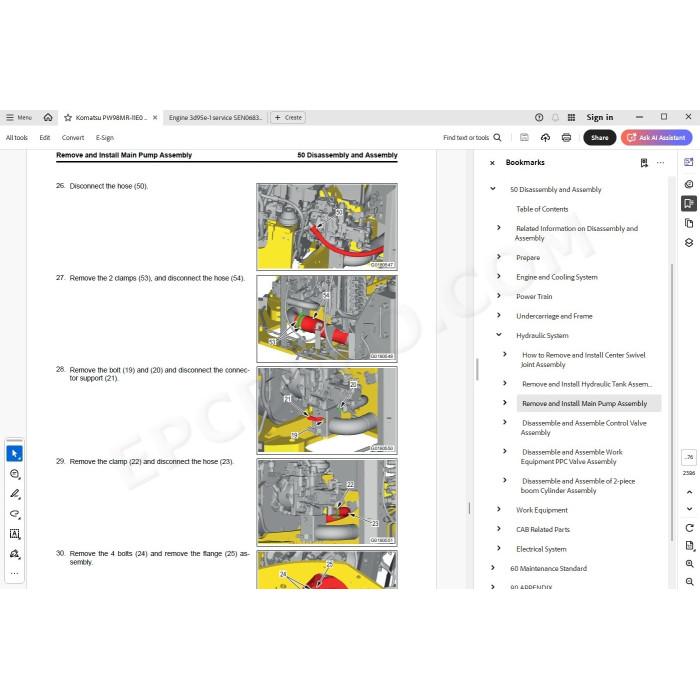Open All tools menu
The image size is (700, 700).
[x=17, y=138]
